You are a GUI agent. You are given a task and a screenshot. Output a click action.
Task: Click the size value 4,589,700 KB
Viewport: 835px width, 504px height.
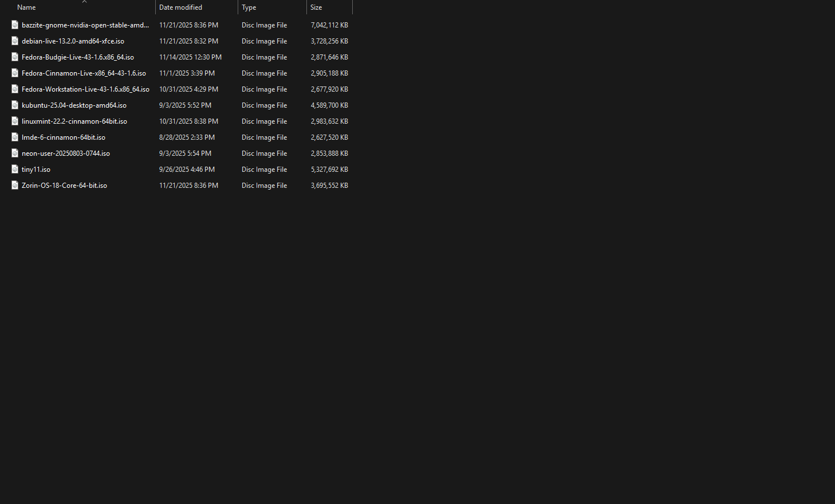click(x=329, y=105)
